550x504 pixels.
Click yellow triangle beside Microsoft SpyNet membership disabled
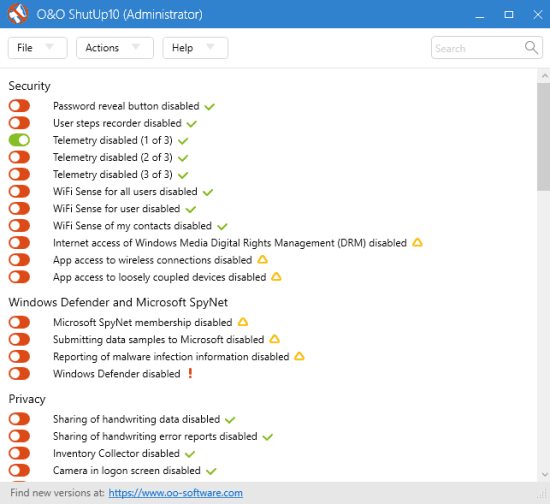click(x=243, y=322)
